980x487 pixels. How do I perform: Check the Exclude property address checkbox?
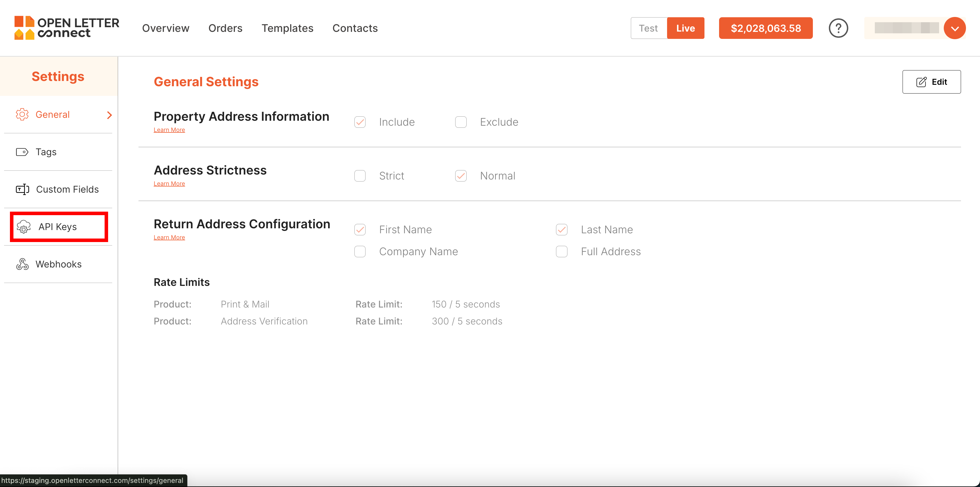(x=461, y=122)
